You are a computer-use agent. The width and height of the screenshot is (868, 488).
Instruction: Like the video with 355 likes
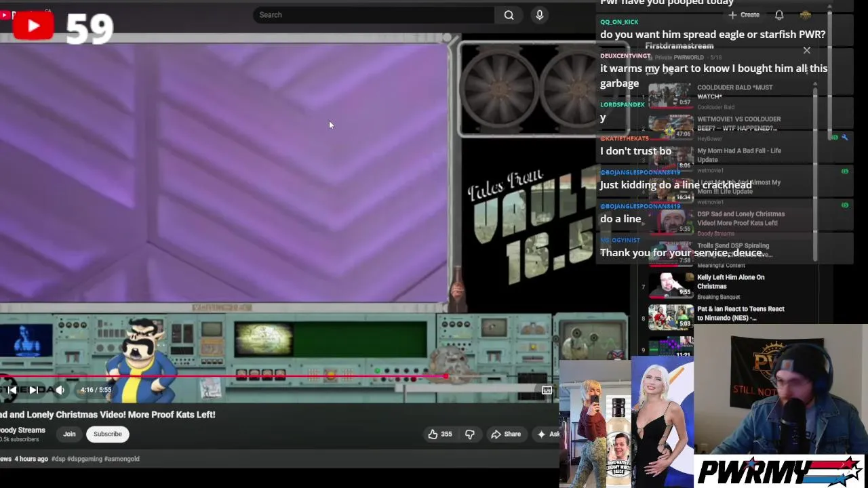point(439,434)
